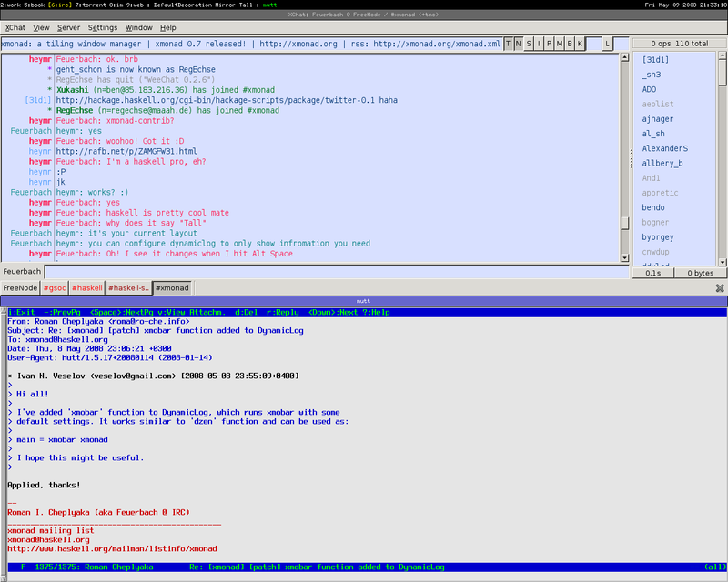Switch to xmonad workspace 7:torrent
Image resolution: width=728 pixels, height=582 pixels.
(88, 5)
